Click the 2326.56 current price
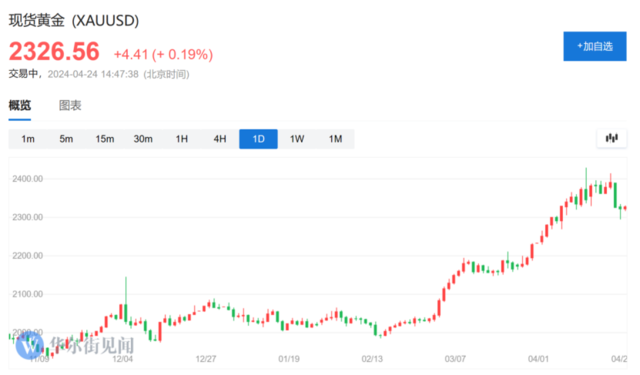Image resolution: width=640 pixels, height=375 pixels. (x=54, y=52)
